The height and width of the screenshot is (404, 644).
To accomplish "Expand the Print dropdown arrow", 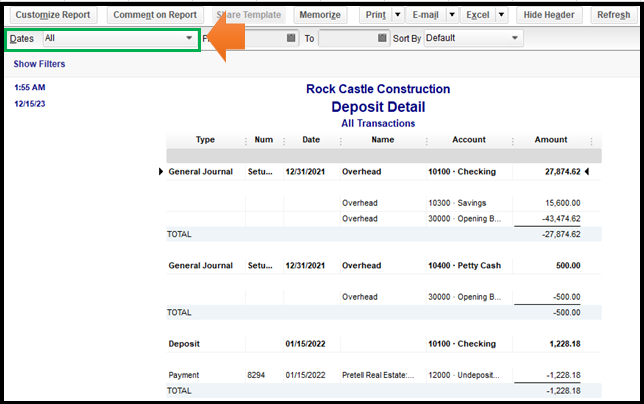I will point(398,15).
